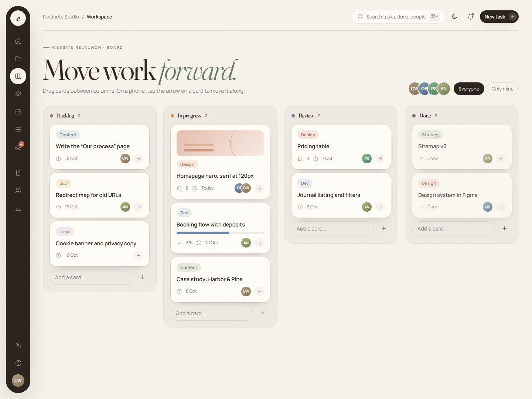Click plus button in Backlog column
This screenshot has height=399, width=532.
point(142,277)
